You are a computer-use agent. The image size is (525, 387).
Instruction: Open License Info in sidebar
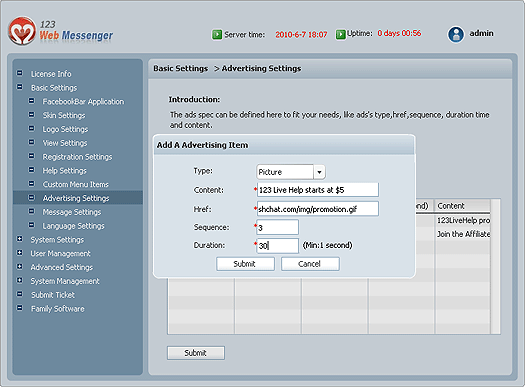[51, 74]
